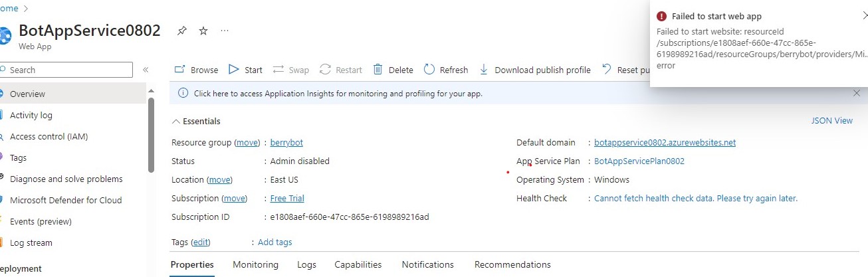Screen dimensions: 868x277
Task: Click move link beside Location
Action: 219,179
